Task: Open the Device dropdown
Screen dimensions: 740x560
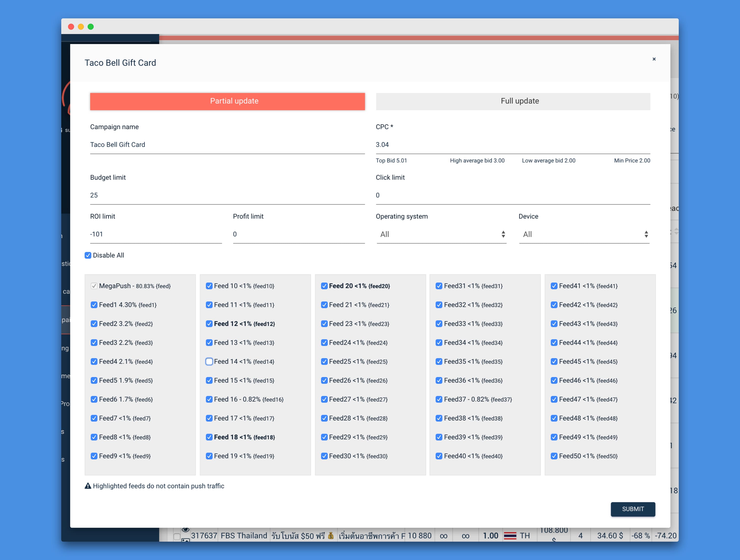Action: (x=584, y=234)
